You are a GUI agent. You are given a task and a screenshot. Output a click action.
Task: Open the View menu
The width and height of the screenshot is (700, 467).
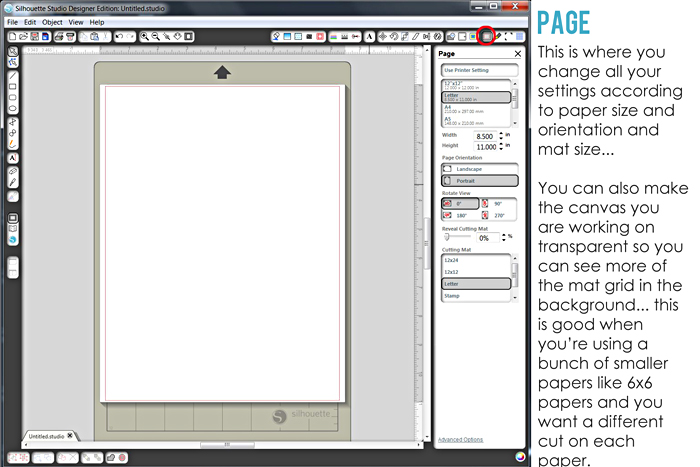[76, 22]
